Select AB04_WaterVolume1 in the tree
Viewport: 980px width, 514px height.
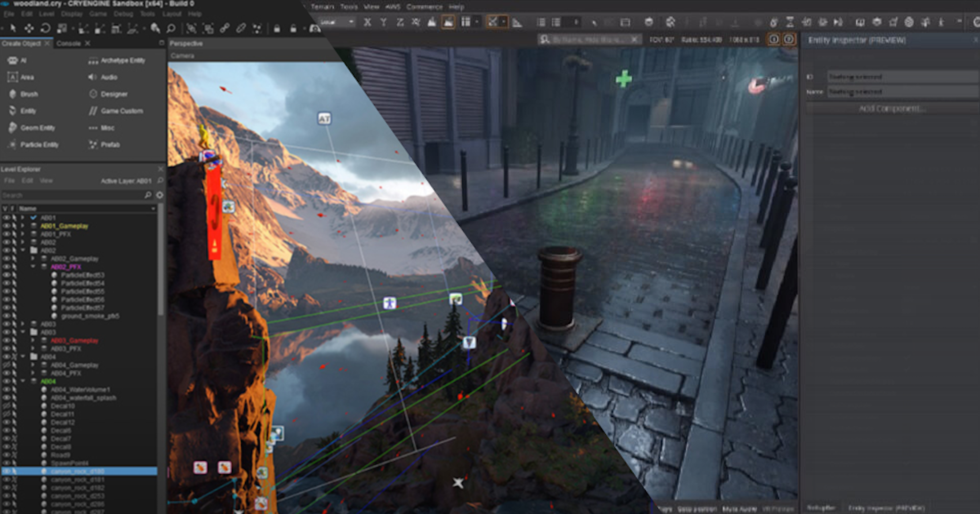click(x=80, y=390)
